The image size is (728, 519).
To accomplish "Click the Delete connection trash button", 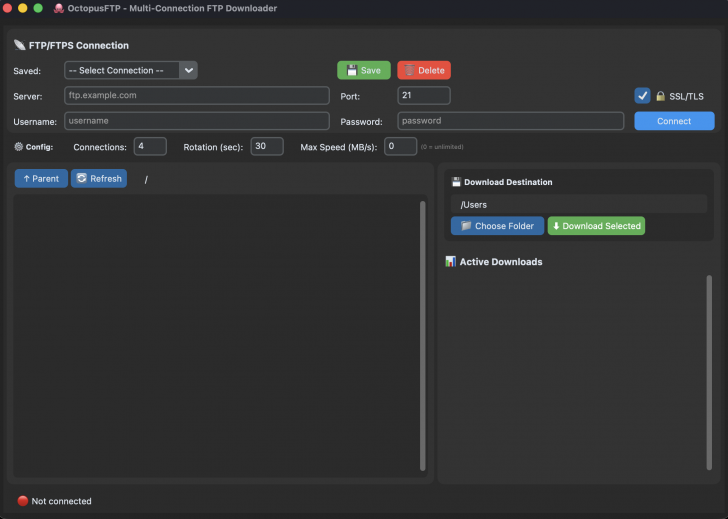I will 423,70.
